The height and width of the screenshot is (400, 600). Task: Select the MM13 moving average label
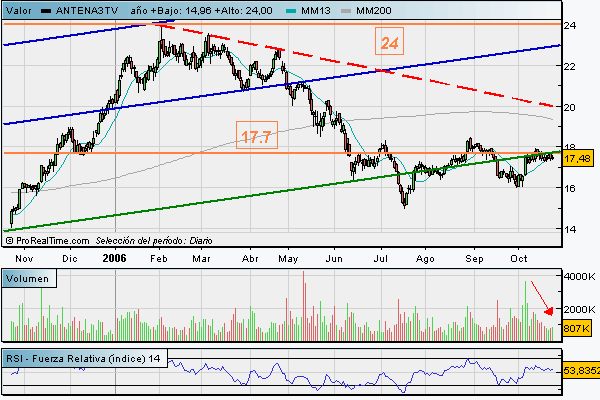click(x=316, y=10)
